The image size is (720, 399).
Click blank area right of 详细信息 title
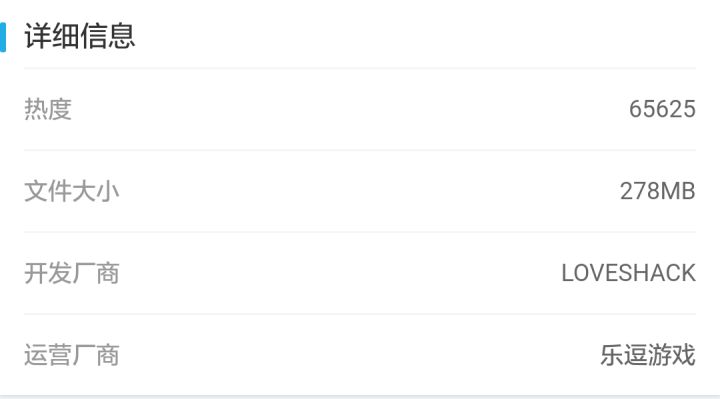tap(427, 36)
